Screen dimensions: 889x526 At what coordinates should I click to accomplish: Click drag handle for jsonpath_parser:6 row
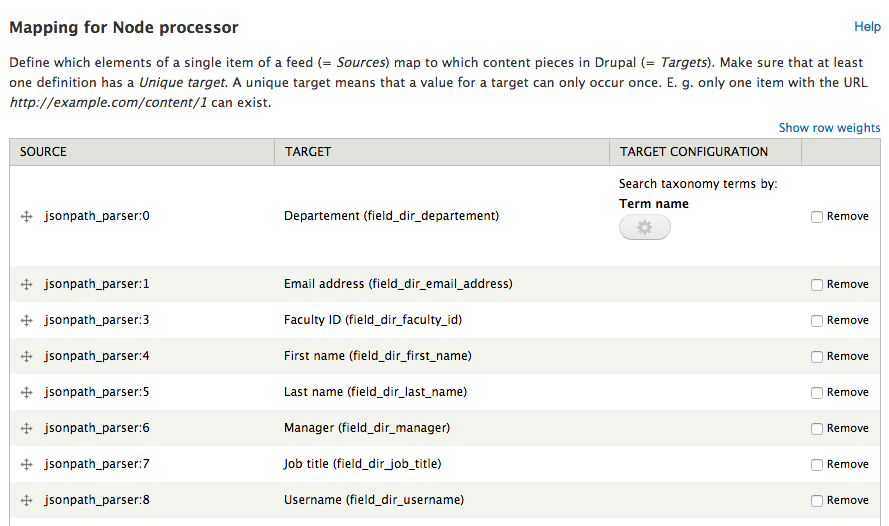[27, 429]
